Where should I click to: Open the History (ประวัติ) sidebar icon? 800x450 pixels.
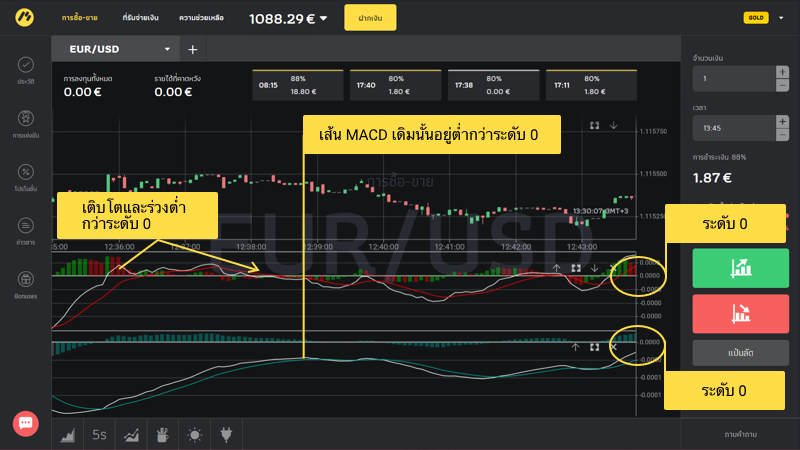point(26,69)
